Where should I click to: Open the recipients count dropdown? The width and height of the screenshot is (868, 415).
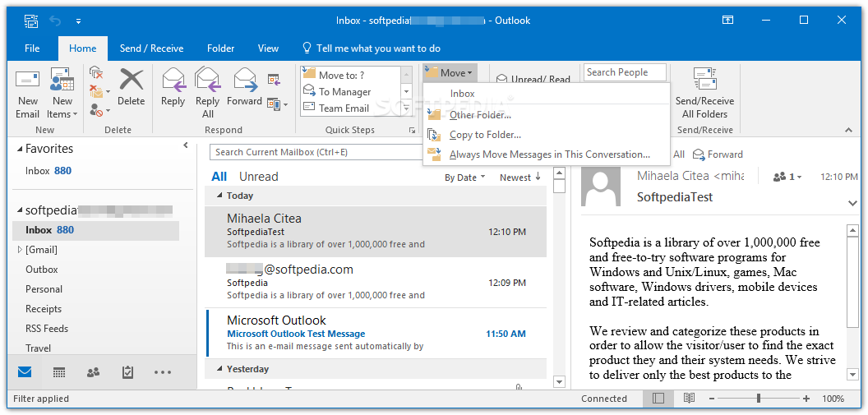point(787,177)
